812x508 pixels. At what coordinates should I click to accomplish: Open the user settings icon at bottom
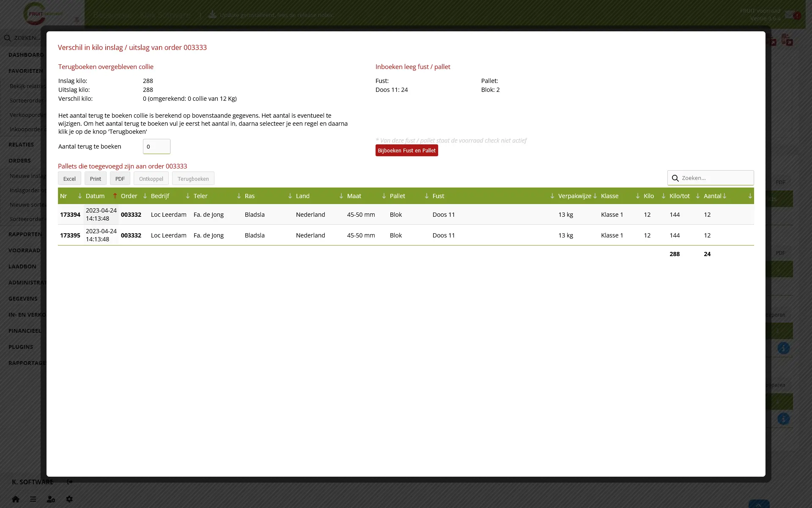(51, 499)
